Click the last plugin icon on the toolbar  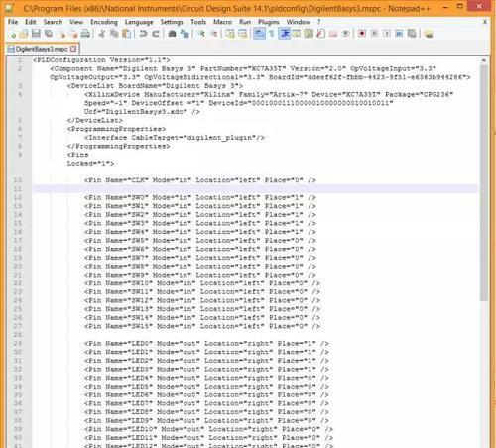tap(429, 34)
